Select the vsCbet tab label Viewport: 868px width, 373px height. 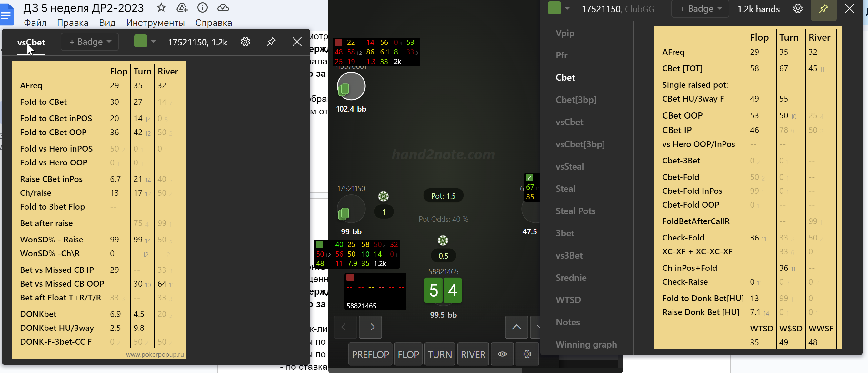[31, 42]
